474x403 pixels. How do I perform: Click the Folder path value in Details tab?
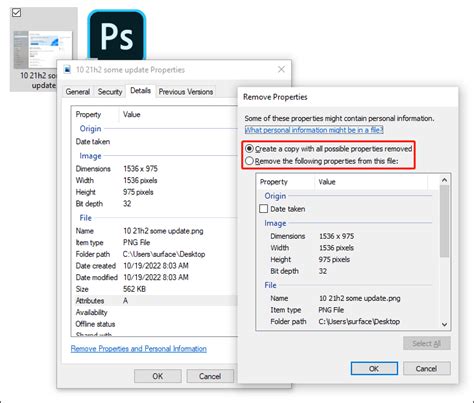164,254
